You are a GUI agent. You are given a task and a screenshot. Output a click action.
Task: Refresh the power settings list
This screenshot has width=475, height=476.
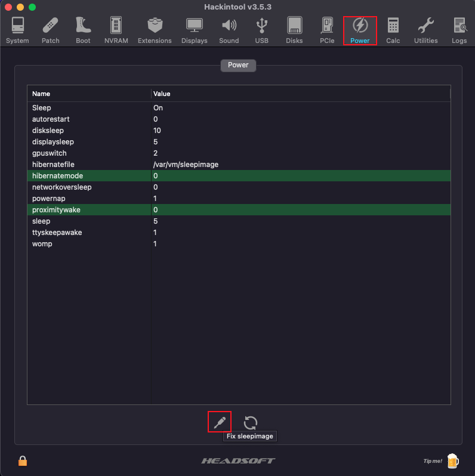point(251,423)
